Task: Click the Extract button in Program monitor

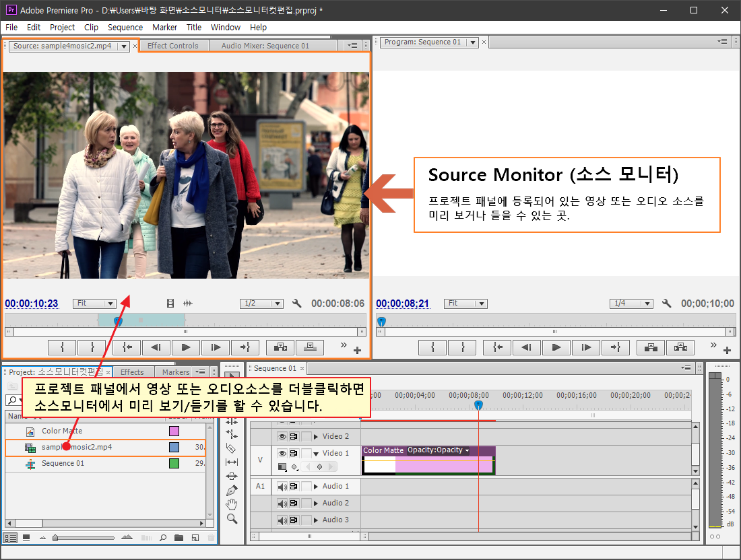Action: 680,347
